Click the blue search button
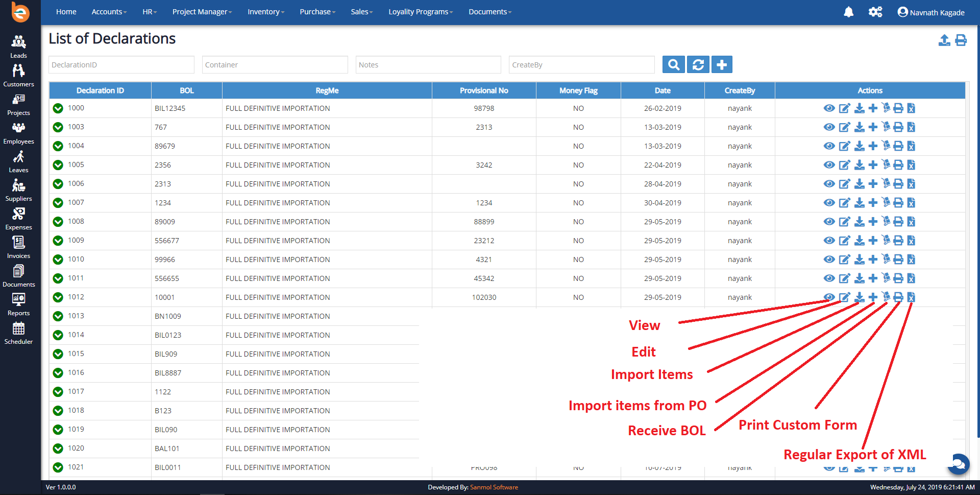This screenshot has width=980, height=495. [x=674, y=65]
